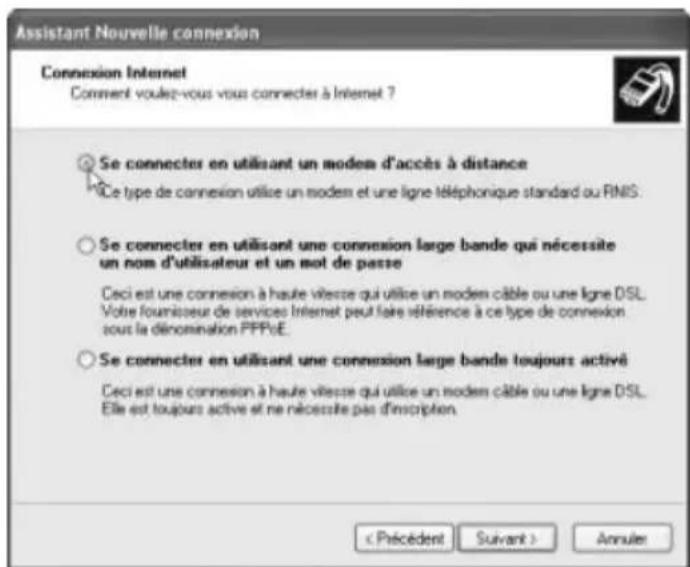Click the Connexion Internet heading

coord(114,72)
